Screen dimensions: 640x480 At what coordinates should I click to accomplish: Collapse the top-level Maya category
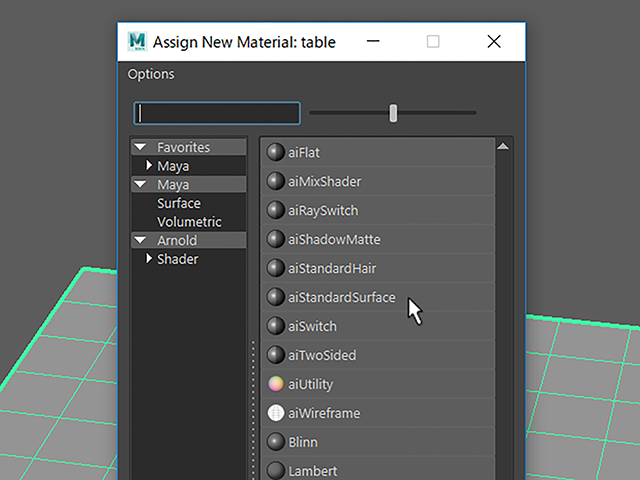(x=140, y=184)
